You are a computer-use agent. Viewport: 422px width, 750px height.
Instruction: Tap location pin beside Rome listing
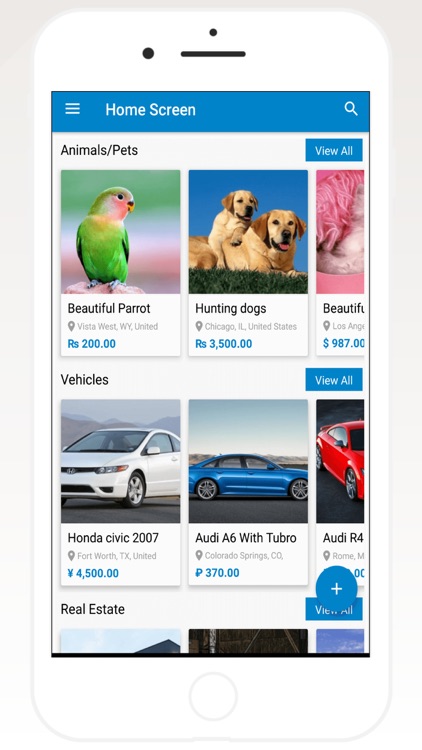pos(327,556)
